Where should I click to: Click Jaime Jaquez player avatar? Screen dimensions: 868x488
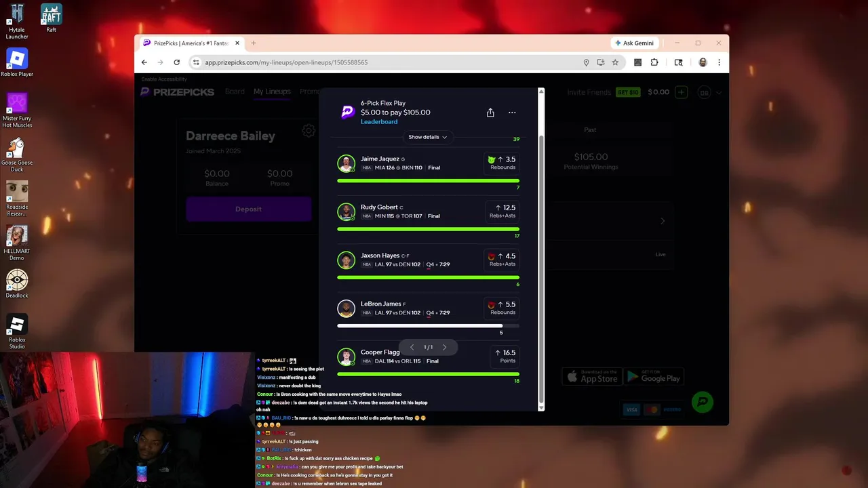coord(347,163)
